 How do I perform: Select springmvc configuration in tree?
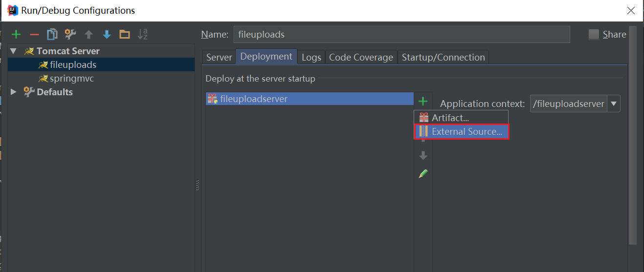(72, 78)
